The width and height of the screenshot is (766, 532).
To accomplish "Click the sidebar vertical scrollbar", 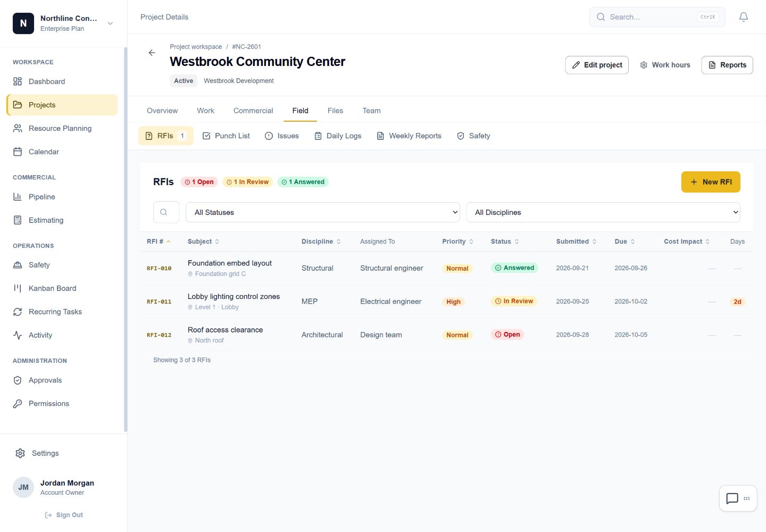I will point(126,239).
